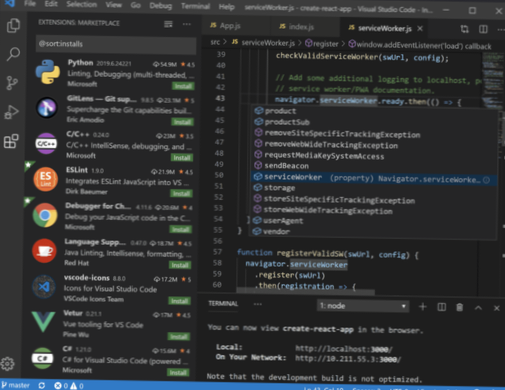Screen dimensions: 505x390
Task: Split the editor to the right
Action: [483, 29]
